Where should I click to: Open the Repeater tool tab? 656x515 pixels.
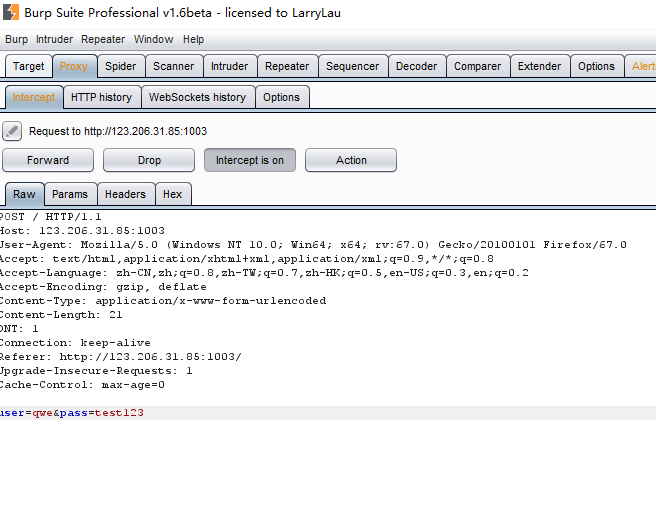point(287,66)
